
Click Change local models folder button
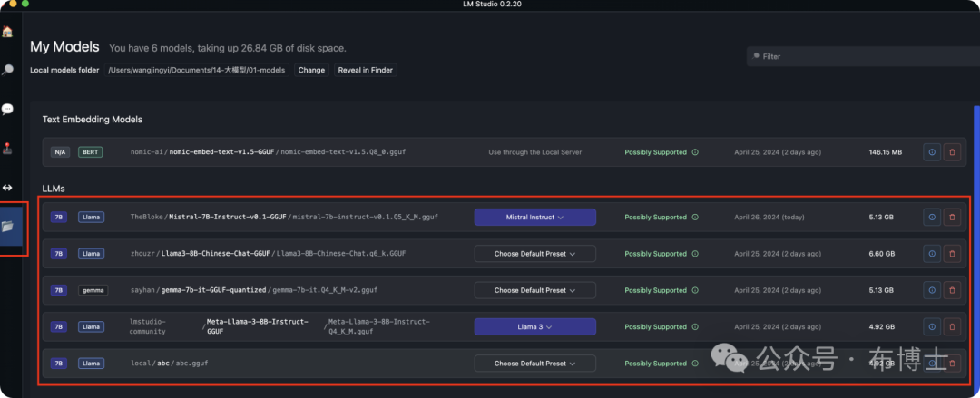coord(311,70)
